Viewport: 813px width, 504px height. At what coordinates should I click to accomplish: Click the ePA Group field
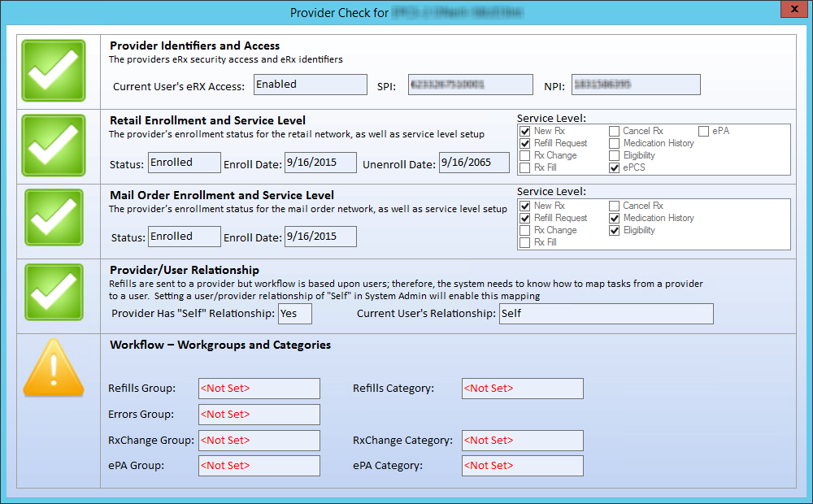tap(259, 466)
